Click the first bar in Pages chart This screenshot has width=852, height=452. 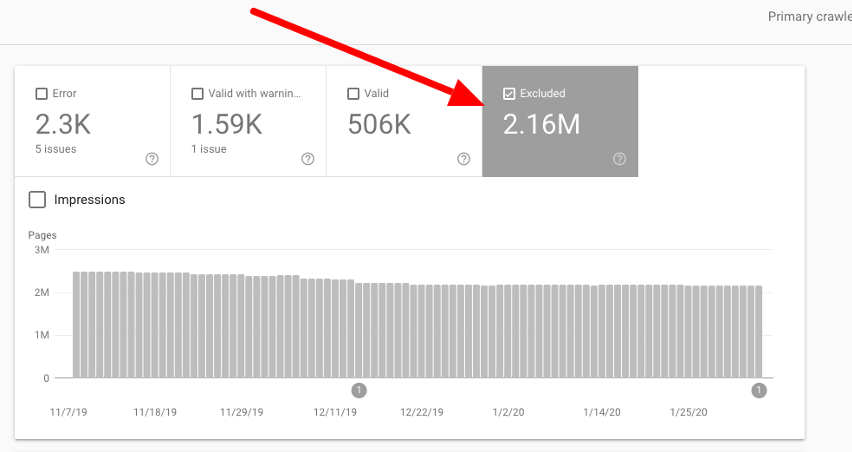[x=77, y=324]
